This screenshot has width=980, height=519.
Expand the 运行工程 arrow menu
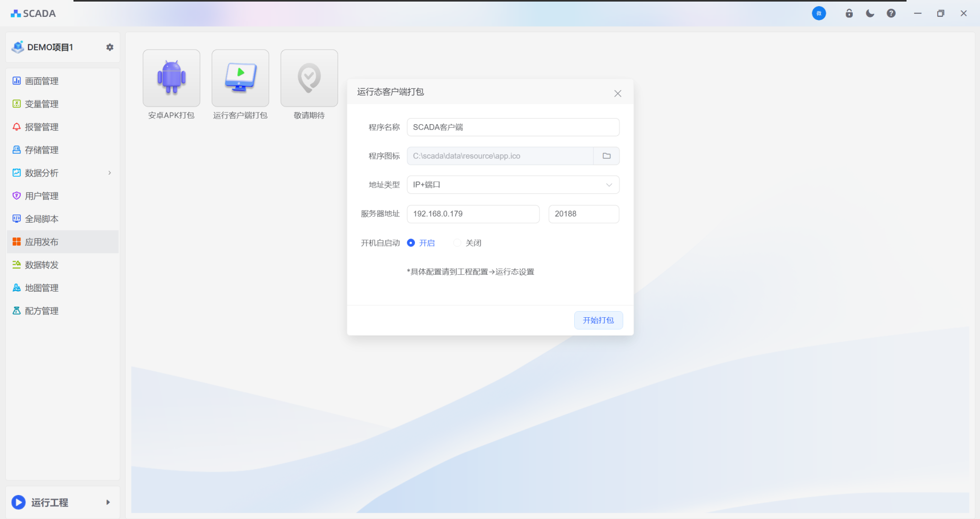108,502
